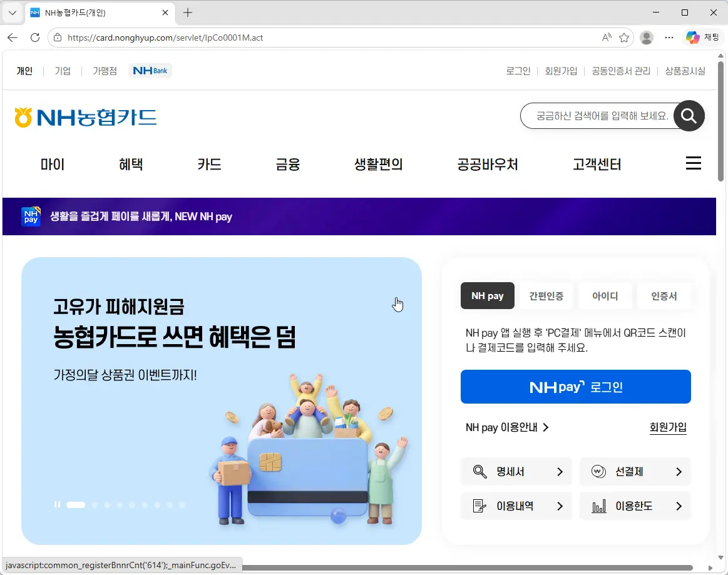Click the 이용내역 document icon

click(479, 506)
